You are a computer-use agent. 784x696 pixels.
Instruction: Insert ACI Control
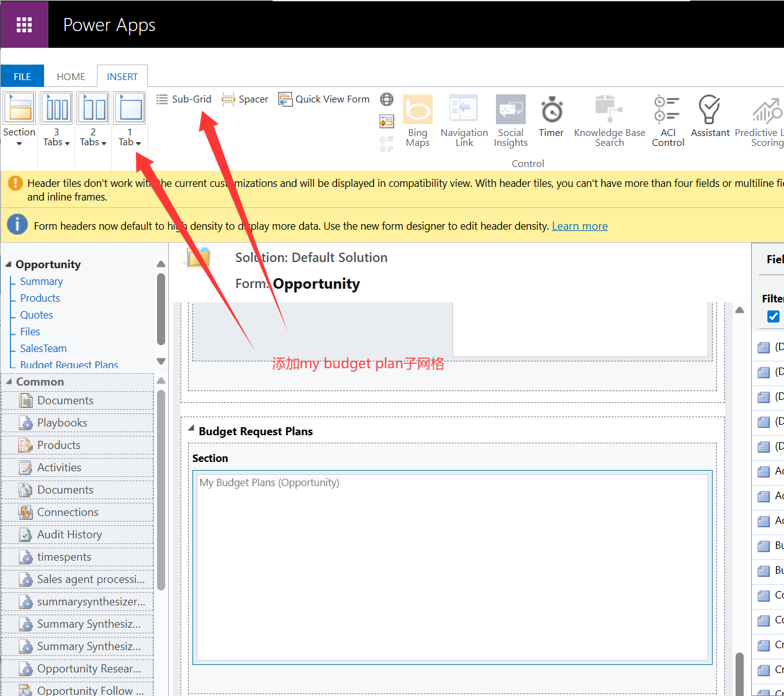coord(668,121)
